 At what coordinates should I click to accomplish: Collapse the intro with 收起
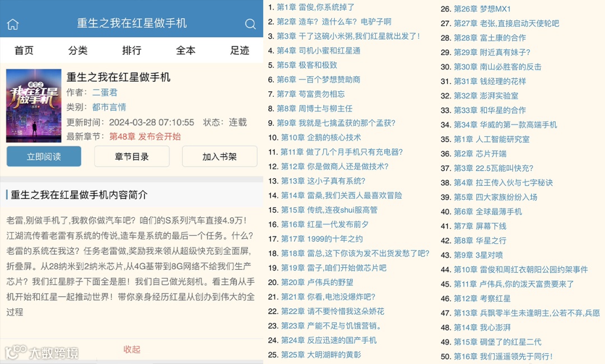[132, 349]
